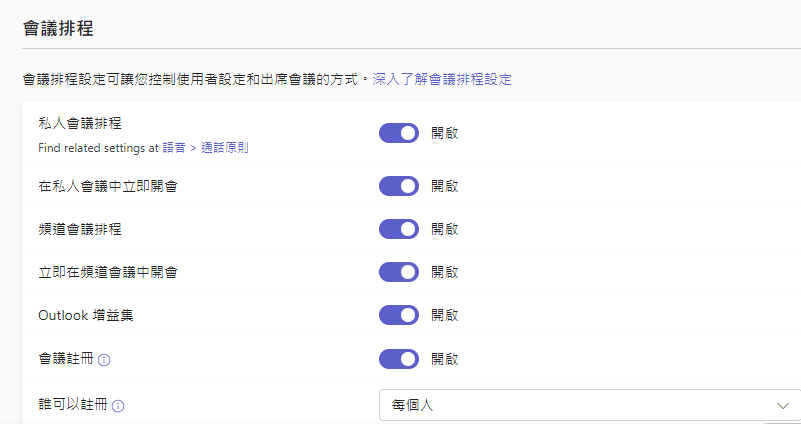The width and height of the screenshot is (801, 424).
Task: Switch off 立即在頻道會議中開會
Action: 398,272
